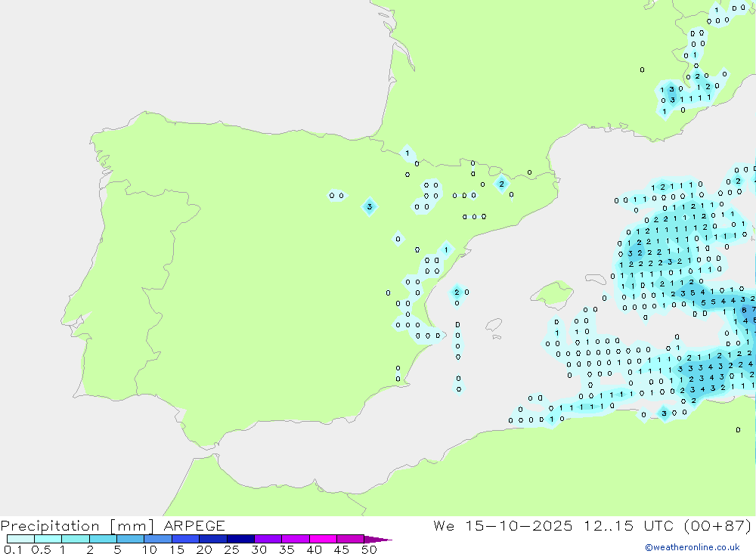Click the magenta swatch between 40 and 45
This screenshot has height=554, width=756.
[323, 539]
